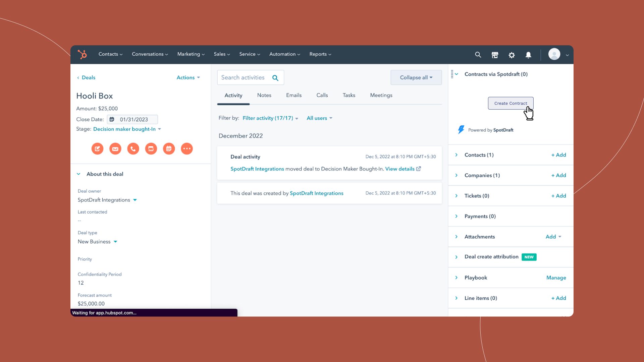Viewport: 644px width, 362px height.
Task: Select the Email icon under the deal name
Action: coord(115,148)
